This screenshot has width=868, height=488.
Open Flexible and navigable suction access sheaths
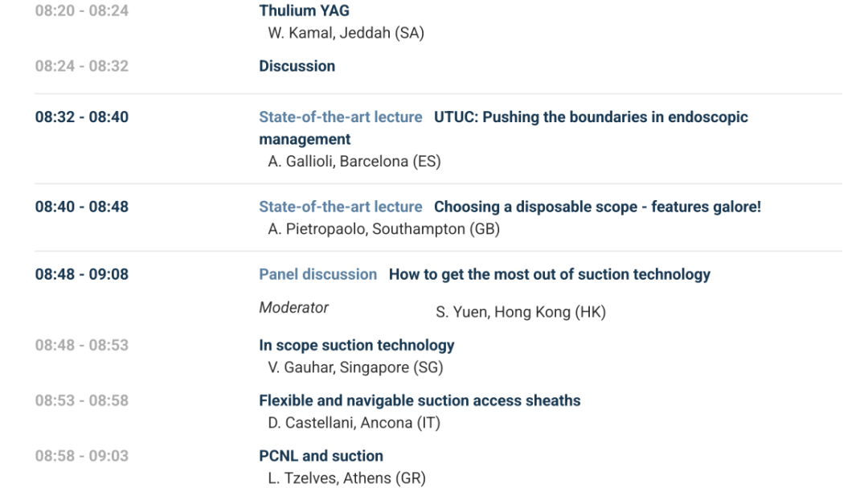pos(420,400)
